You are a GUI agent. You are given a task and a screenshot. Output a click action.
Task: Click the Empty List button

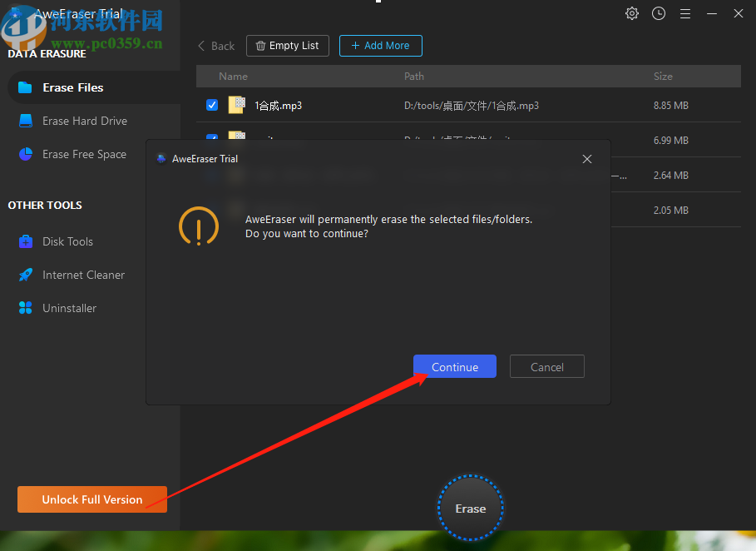click(x=288, y=46)
